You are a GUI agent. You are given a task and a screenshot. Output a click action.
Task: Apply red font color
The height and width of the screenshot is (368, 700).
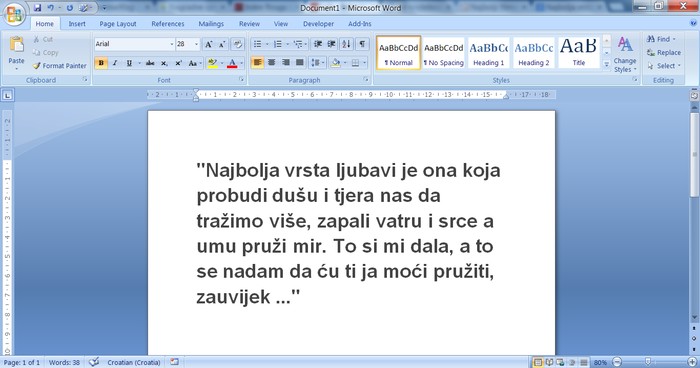tap(232, 63)
